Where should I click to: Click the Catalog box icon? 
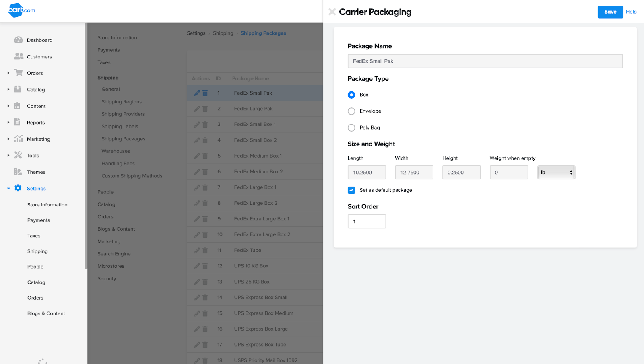18,89
